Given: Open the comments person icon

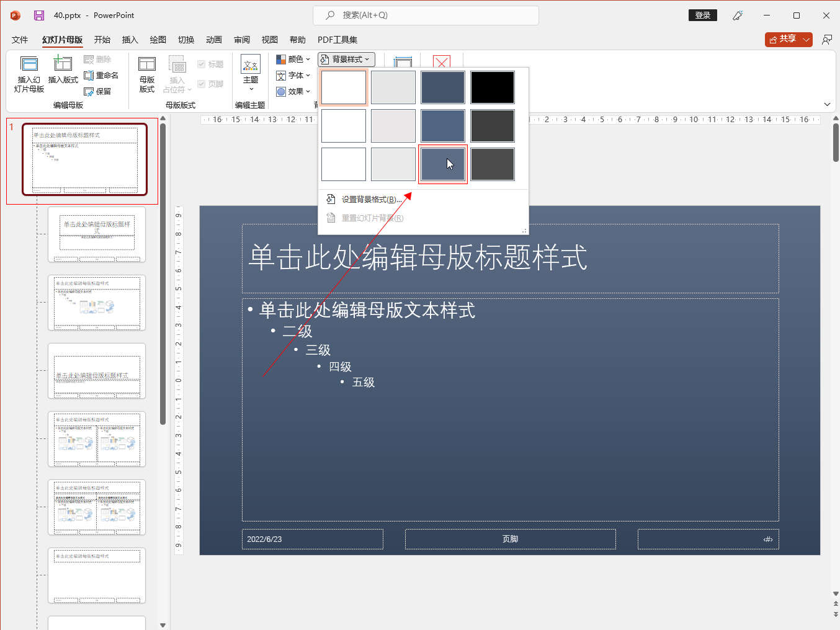Looking at the screenshot, I should point(826,40).
